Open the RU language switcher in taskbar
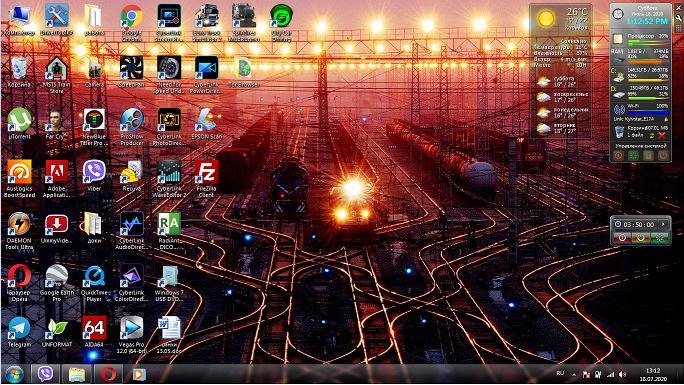The height and width of the screenshot is (385, 684). [x=561, y=374]
